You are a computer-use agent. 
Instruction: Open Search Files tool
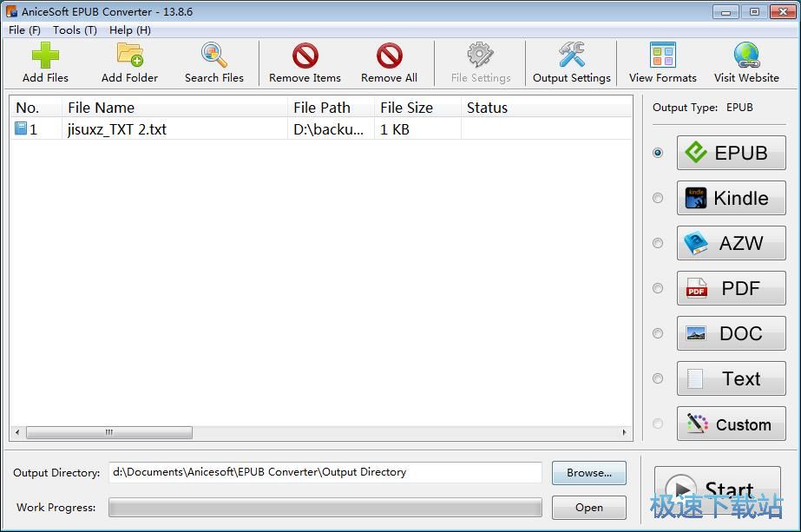[x=213, y=61]
